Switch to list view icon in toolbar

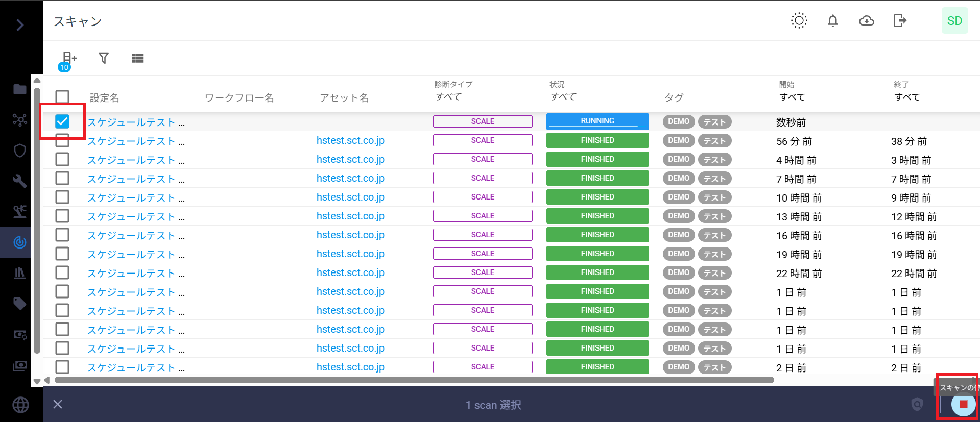coord(137,58)
